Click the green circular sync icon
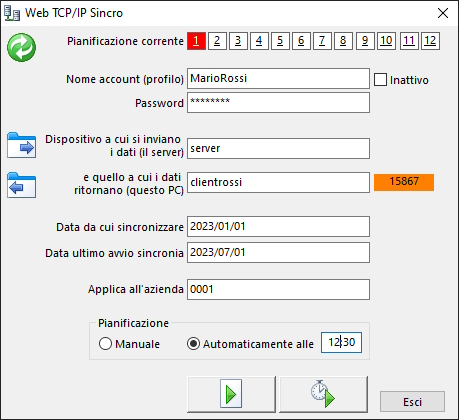 (21, 47)
